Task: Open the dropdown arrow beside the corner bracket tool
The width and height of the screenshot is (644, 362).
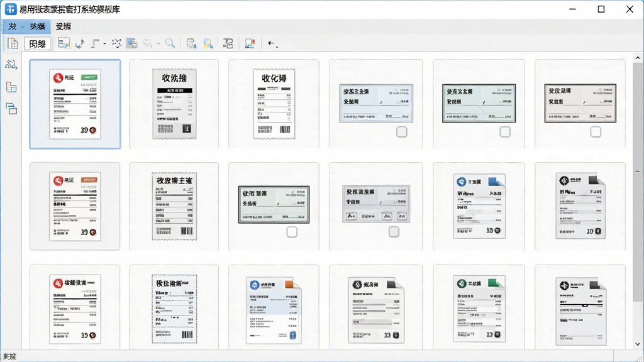Action: tap(105, 43)
